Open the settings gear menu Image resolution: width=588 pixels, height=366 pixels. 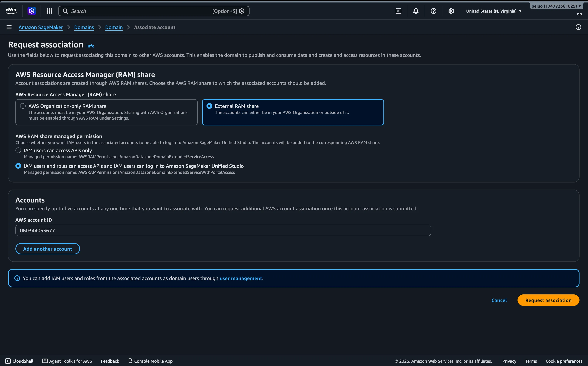click(451, 11)
